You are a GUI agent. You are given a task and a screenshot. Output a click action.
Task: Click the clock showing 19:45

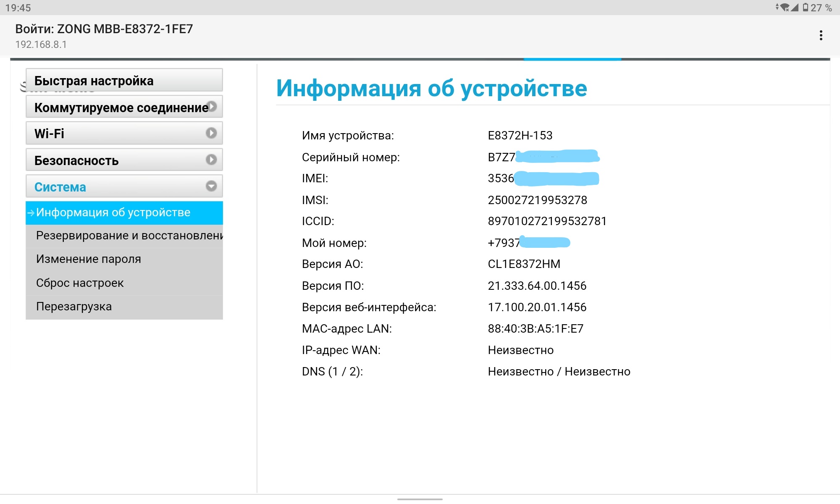point(18,8)
